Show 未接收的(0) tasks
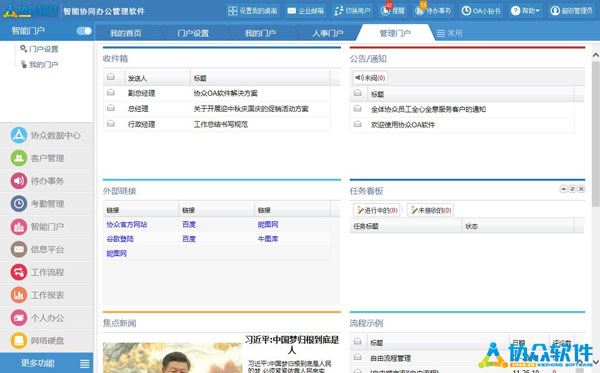The width and height of the screenshot is (600, 373). pos(430,210)
